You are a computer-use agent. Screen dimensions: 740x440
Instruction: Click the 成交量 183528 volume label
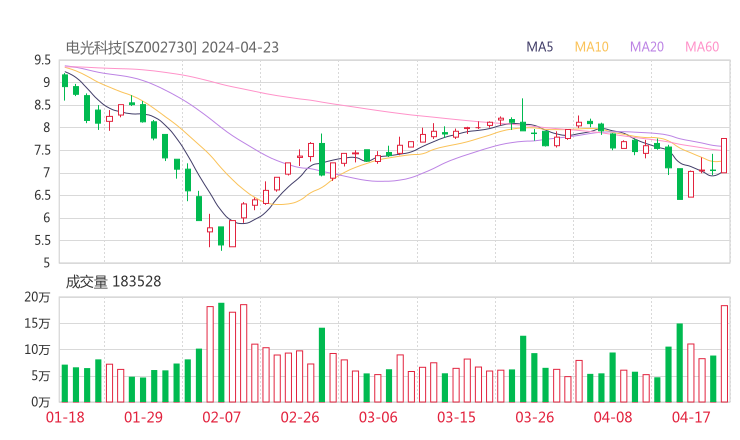click(113, 282)
